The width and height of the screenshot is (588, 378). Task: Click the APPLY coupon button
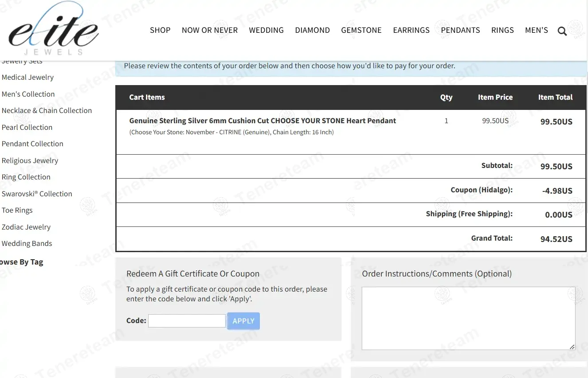[243, 321]
